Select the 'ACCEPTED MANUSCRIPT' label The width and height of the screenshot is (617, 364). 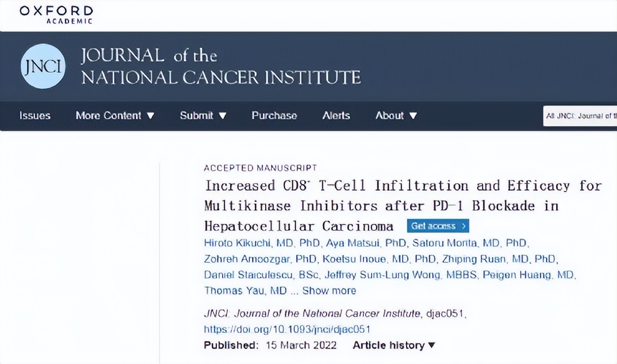(260, 168)
